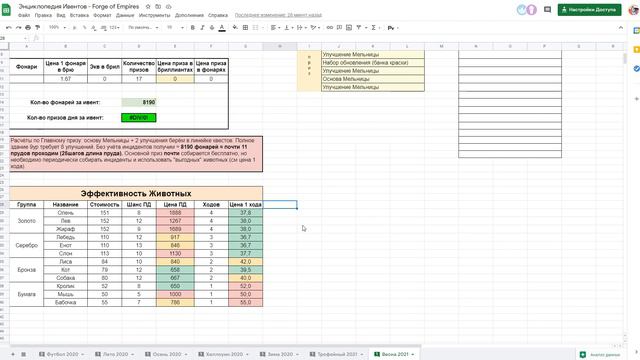This screenshot has height=360, width=640.
Task: Select the Набор обновления (банка краски) cell
Action: 373,62
